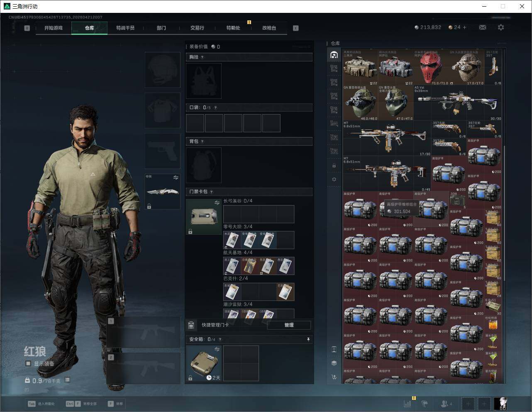
Task: Pin the 安全箱 panel with the pin icon
Action: [x=308, y=339]
